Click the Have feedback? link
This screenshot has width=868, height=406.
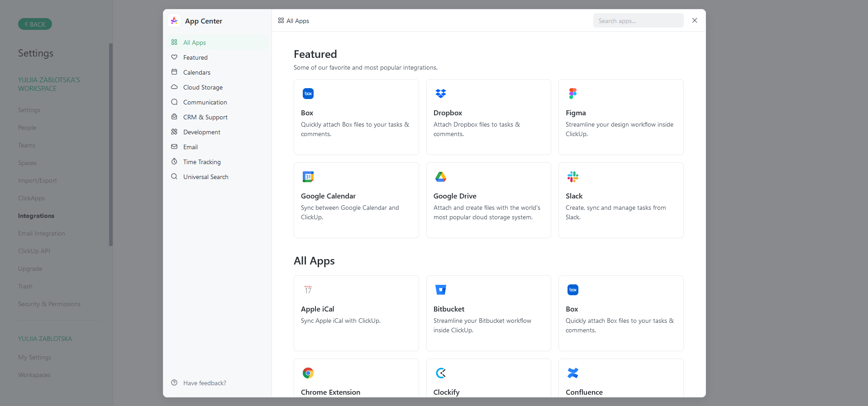pos(205,383)
